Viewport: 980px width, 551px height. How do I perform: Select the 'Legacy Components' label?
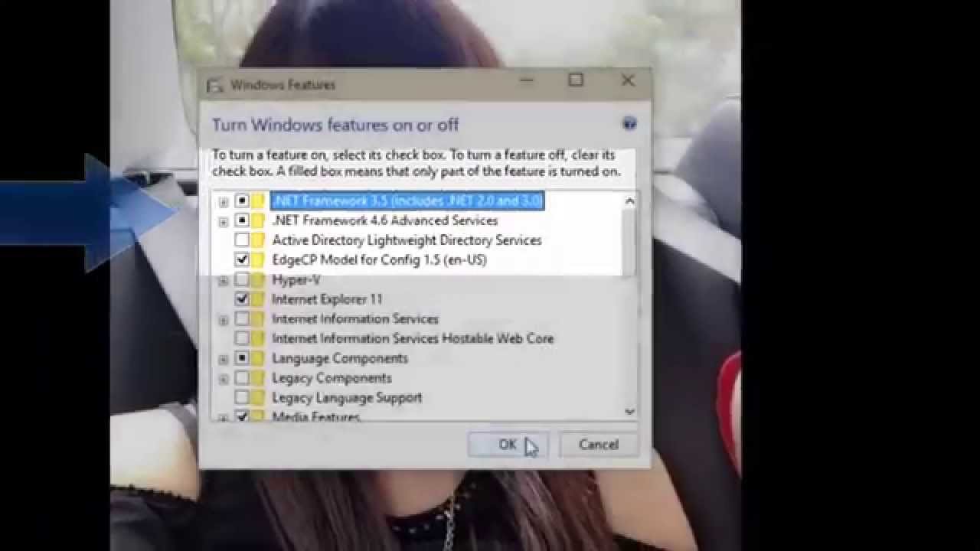pyautogui.click(x=332, y=378)
